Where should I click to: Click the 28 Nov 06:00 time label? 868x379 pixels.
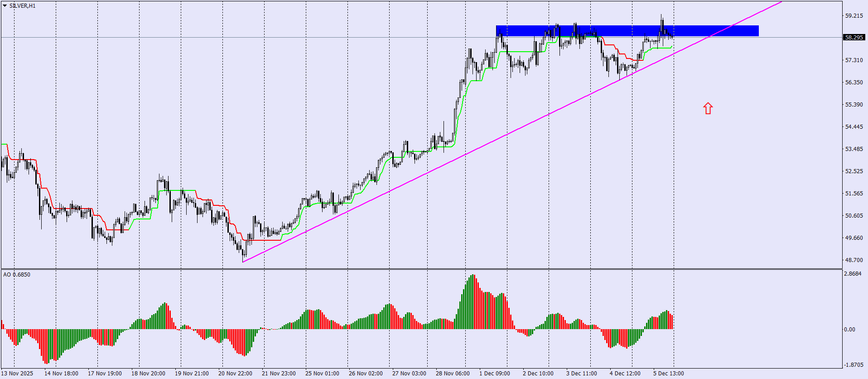click(453, 374)
